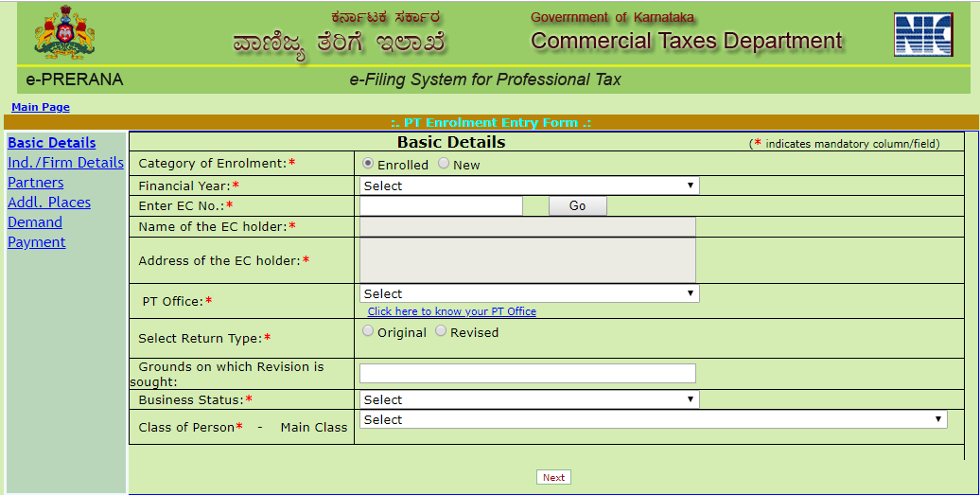The image size is (980, 495).
Task: Click the 'Select Return Type:' label
Action: [201, 338]
